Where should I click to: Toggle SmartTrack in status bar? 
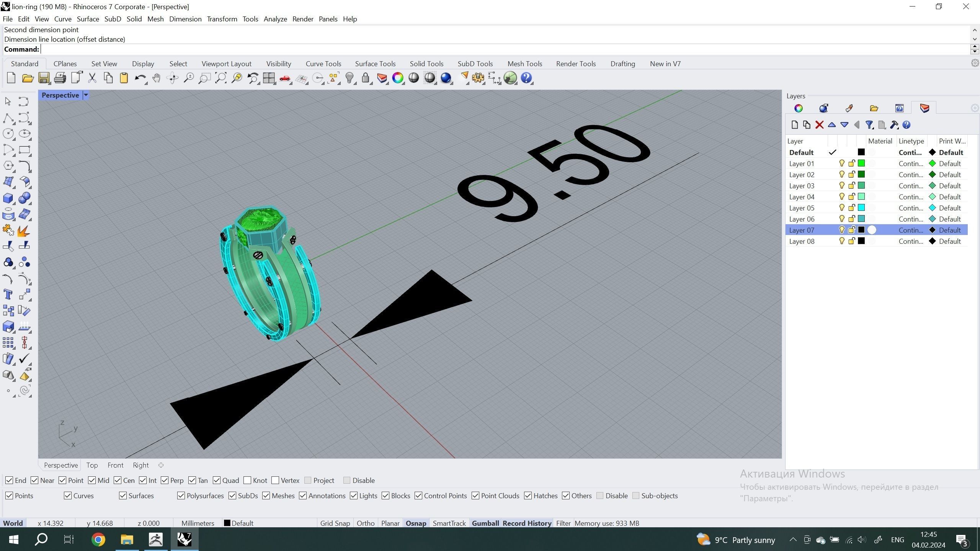[x=449, y=523]
